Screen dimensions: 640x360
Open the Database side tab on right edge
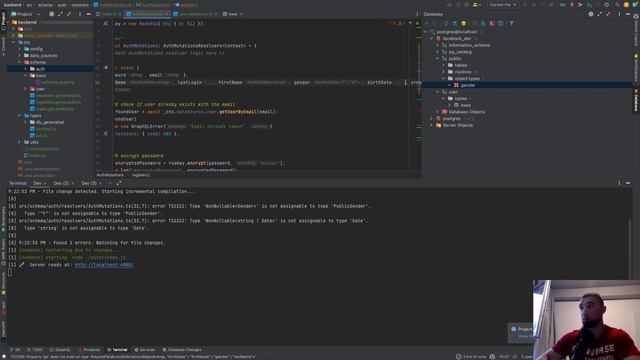pos(636,100)
